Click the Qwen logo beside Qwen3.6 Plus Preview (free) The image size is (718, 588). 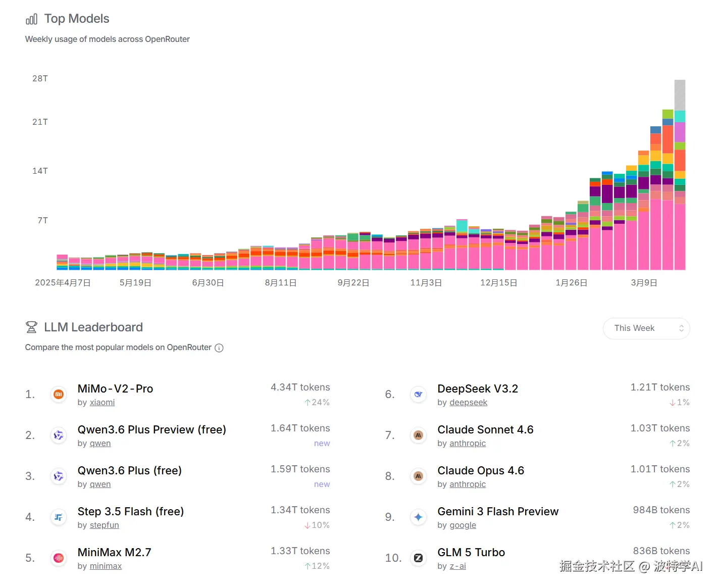point(59,435)
